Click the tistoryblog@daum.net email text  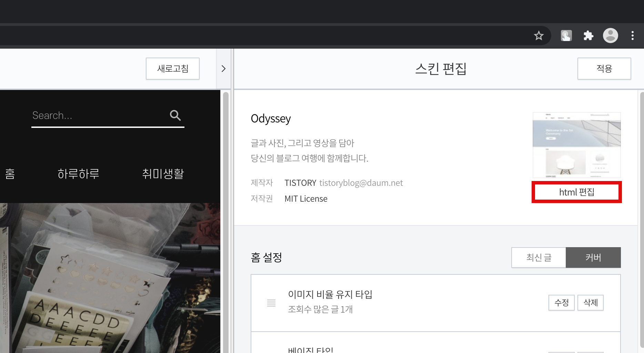(x=361, y=183)
